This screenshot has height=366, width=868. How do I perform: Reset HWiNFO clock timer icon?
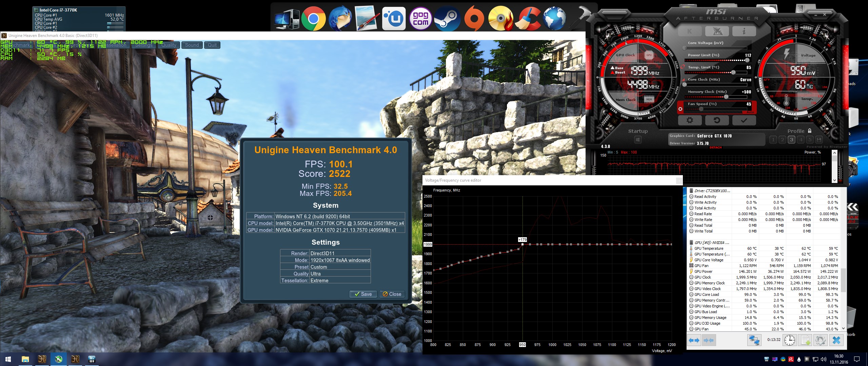[790, 340]
